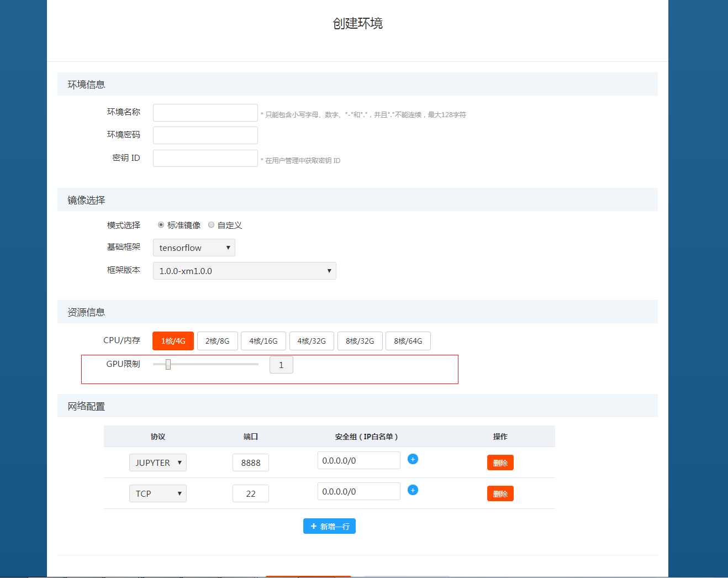Select the 自定义 radio option
Screen dimensions: 728x578
click(211, 225)
